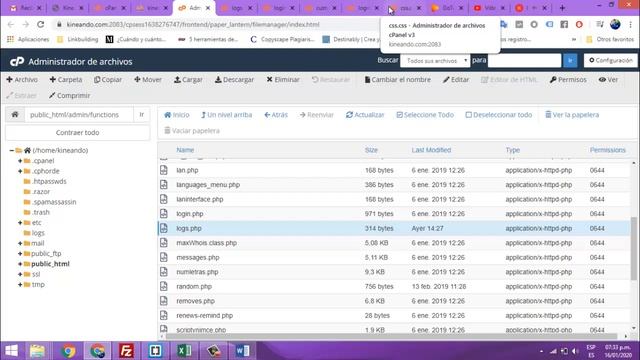
Task: Focus the search text input field
Action: click(524, 60)
